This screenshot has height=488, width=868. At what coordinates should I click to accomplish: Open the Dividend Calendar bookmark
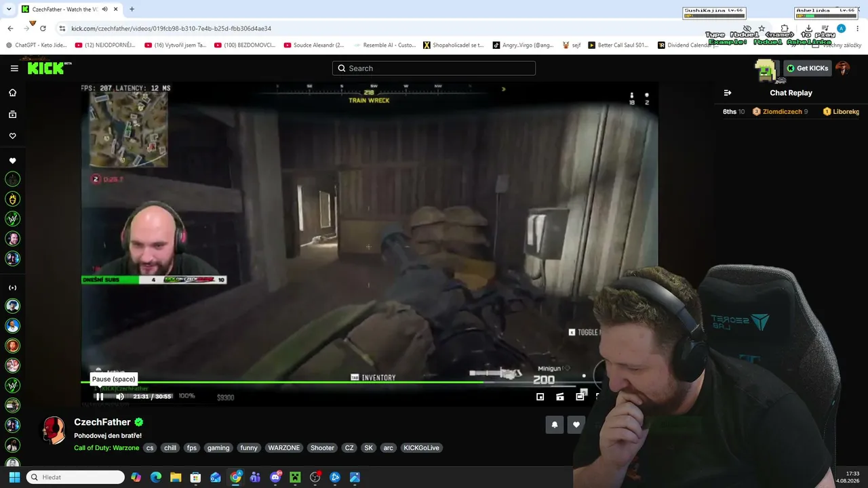pyautogui.click(x=688, y=45)
